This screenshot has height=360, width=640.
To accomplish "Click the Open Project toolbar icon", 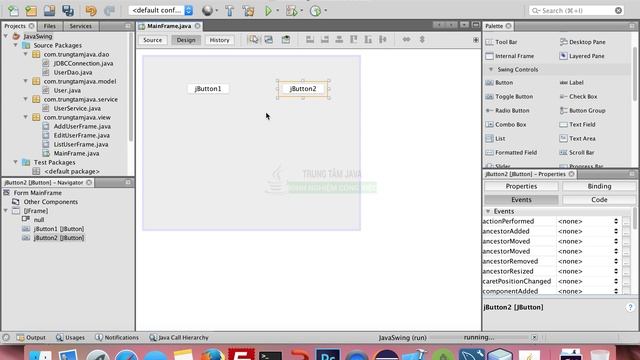I will click(x=49, y=11).
